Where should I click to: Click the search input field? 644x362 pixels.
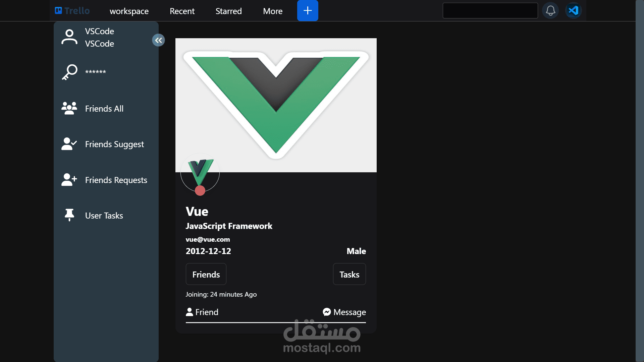click(x=490, y=11)
